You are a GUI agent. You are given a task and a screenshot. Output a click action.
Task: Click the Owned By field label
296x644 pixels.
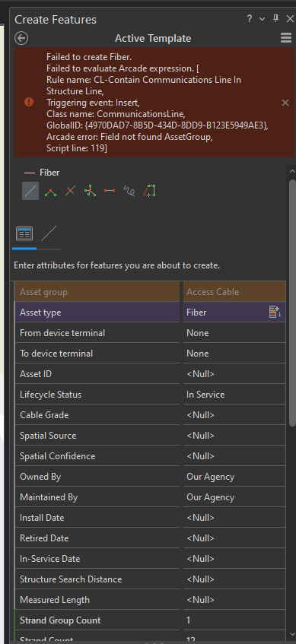40,477
